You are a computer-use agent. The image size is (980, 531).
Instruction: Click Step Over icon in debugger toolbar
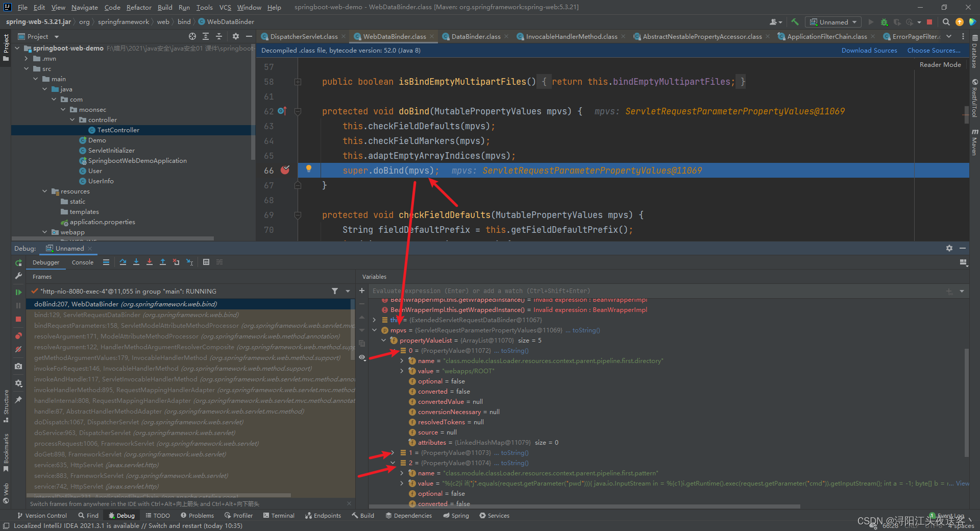click(x=123, y=262)
